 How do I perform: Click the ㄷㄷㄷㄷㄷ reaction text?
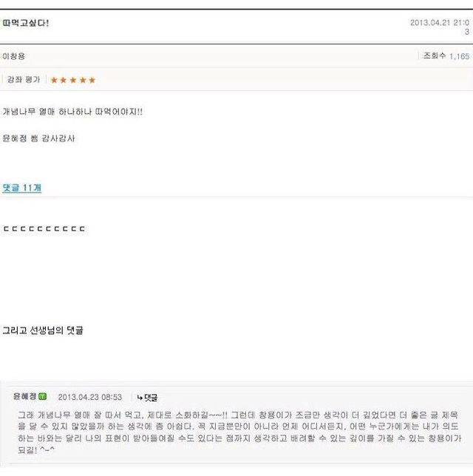[44, 229]
